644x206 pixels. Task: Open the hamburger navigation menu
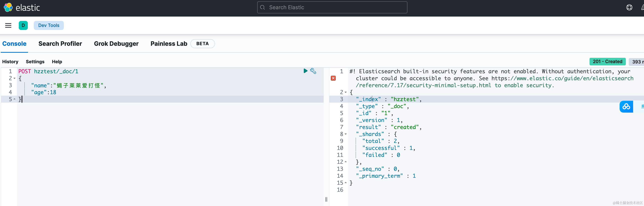pyautogui.click(x=8, y=25)
